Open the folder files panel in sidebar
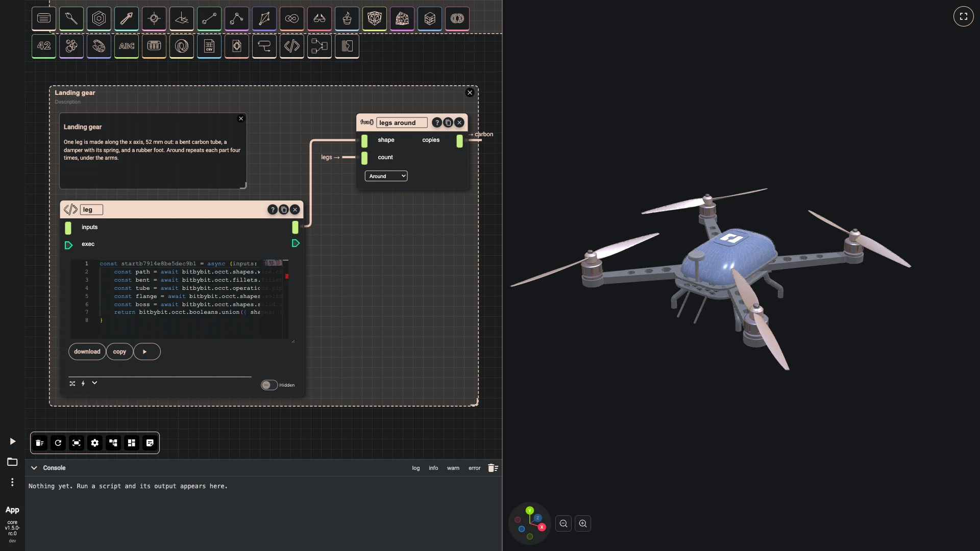980x551 pixels. click(12, 462)
